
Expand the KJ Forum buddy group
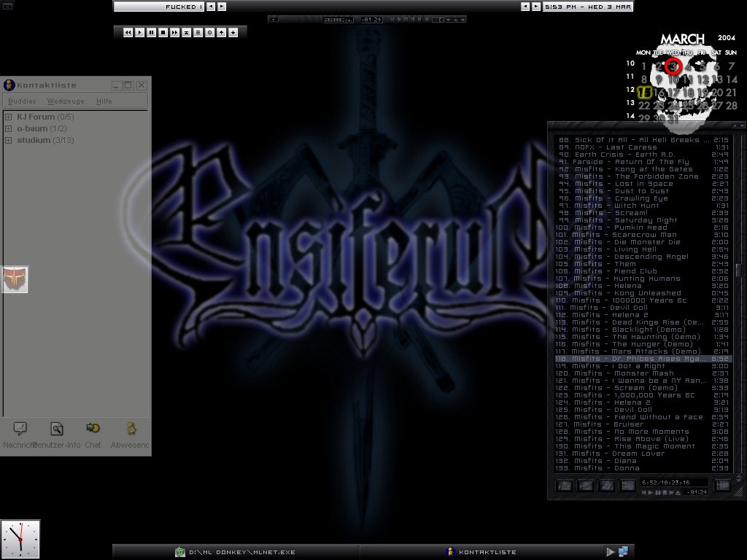tap(8, 117)
